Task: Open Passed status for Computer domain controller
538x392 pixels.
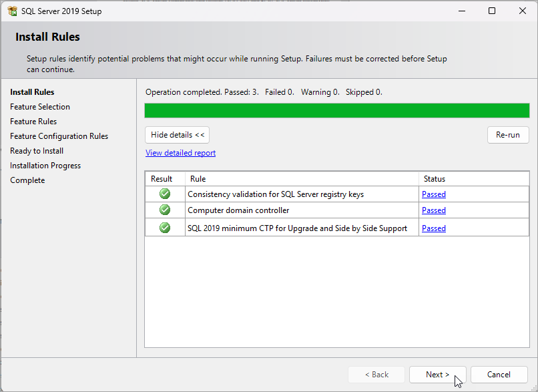Action: [434, 210]
